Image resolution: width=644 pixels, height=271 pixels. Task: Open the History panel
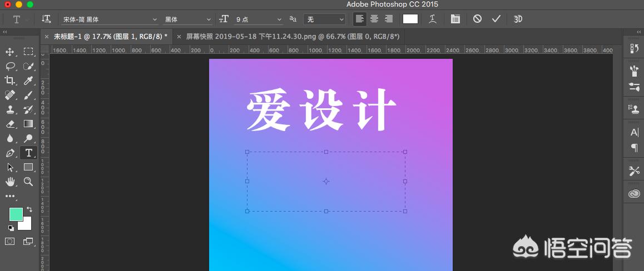click(634, 48)
